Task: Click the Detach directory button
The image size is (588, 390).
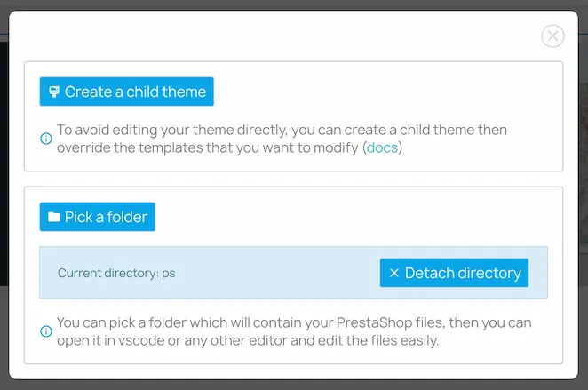Action: (454, 273)
